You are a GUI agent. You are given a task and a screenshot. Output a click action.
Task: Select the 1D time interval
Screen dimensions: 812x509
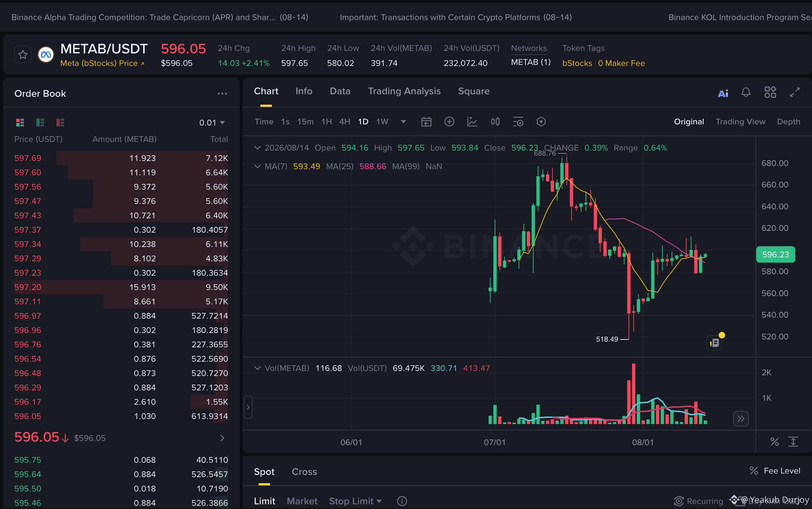[x=363, y=122]
